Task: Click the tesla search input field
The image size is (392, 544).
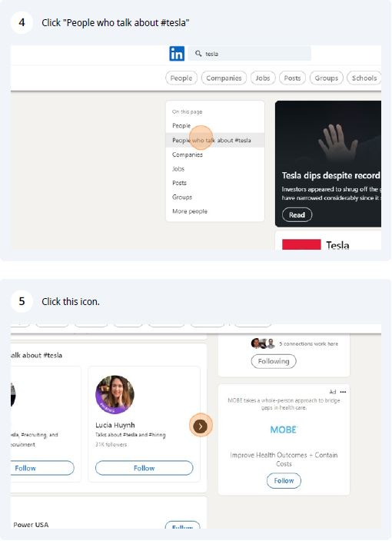Action: click(x=250, y=54)
